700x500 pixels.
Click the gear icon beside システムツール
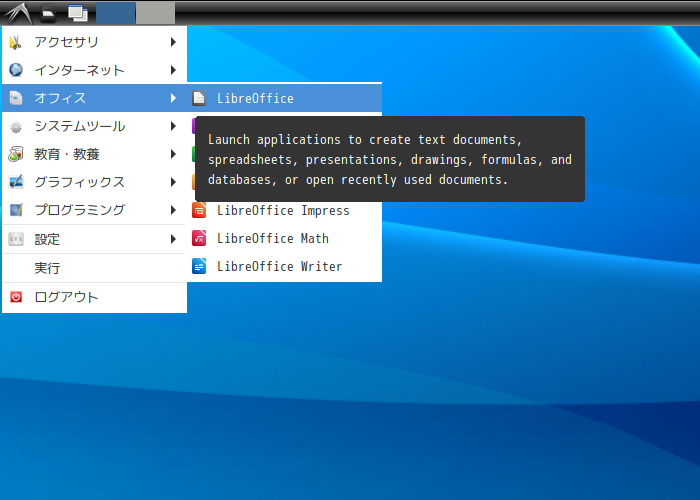click(16, 126)
